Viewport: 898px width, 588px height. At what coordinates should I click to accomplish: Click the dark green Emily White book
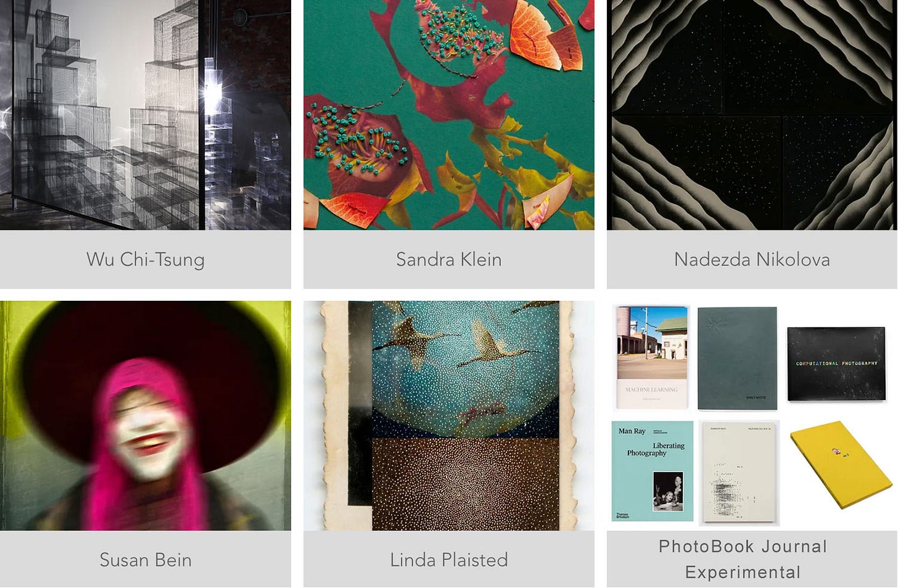pyautogui.click(x=737, y=358)
